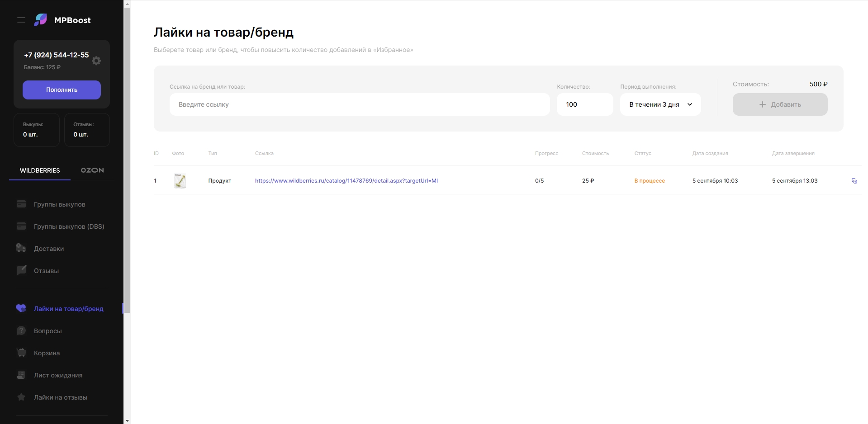Click the heart icon for Лайки на товар/бренд
The height and width of the screenshot is (424, 868).
[21, 308]
